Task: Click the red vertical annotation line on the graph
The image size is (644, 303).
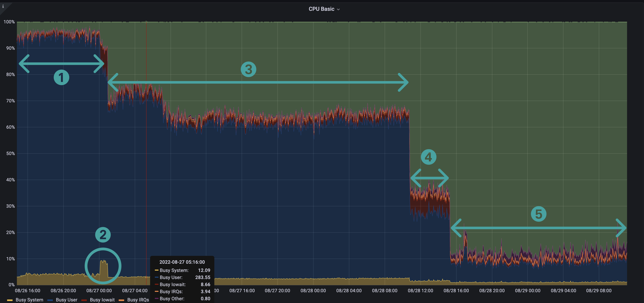Action: [x=146, y=150]
